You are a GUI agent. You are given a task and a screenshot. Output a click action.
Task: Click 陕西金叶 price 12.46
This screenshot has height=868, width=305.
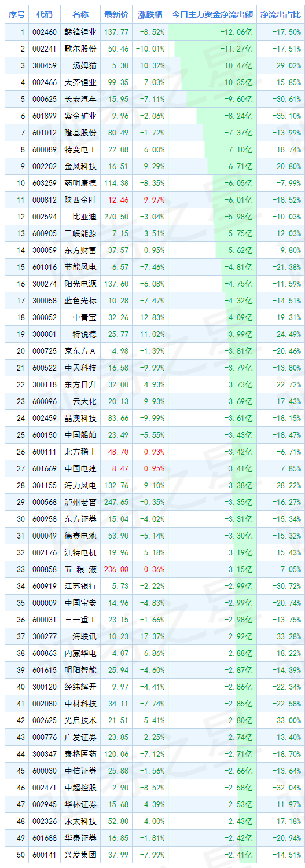coord(118,200)
